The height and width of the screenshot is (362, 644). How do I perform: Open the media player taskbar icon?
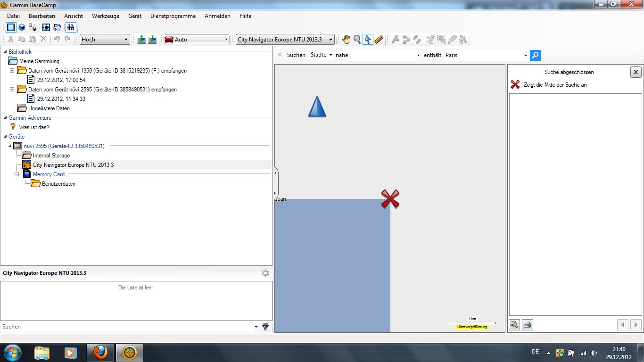70,353
